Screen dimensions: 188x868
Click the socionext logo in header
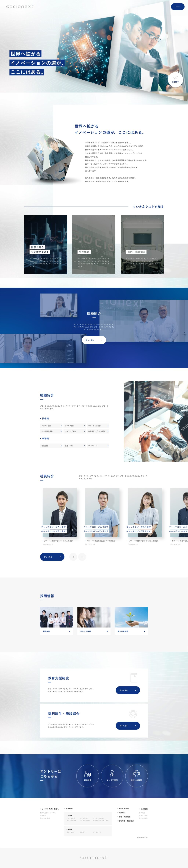coord(20,6)
